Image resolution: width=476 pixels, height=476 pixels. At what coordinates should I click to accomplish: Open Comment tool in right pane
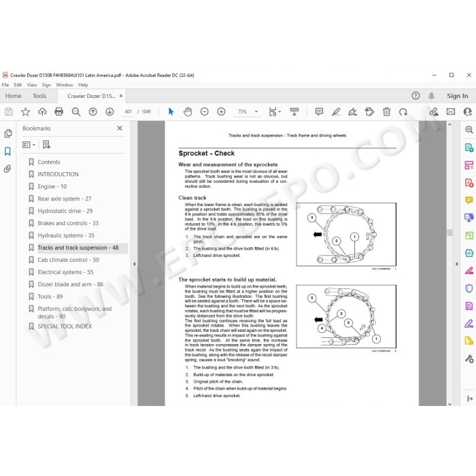coord(469,201)
